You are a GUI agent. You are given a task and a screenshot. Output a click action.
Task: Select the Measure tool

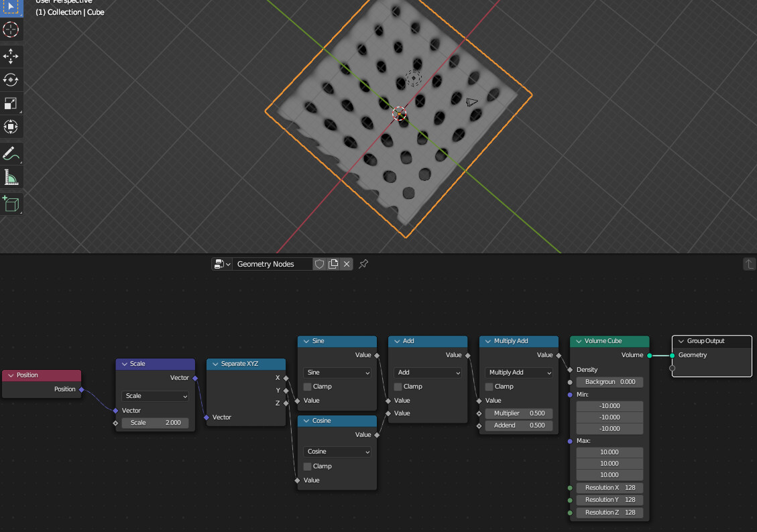(12, 177)
